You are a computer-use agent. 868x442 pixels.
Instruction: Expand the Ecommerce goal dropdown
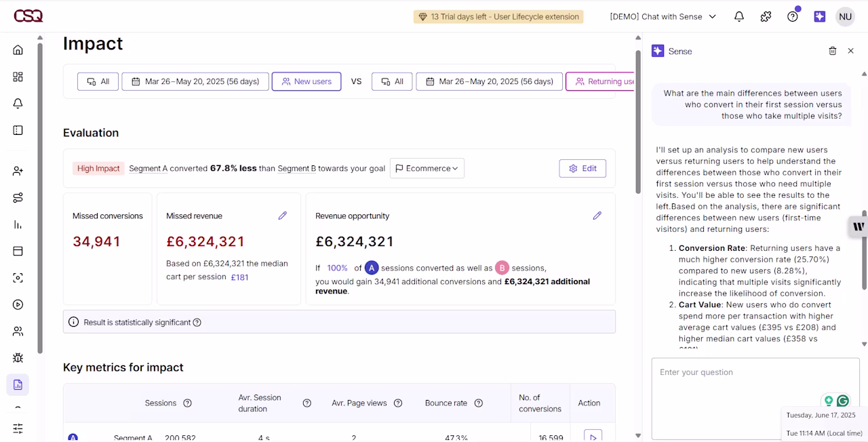[x=427, y=168]
